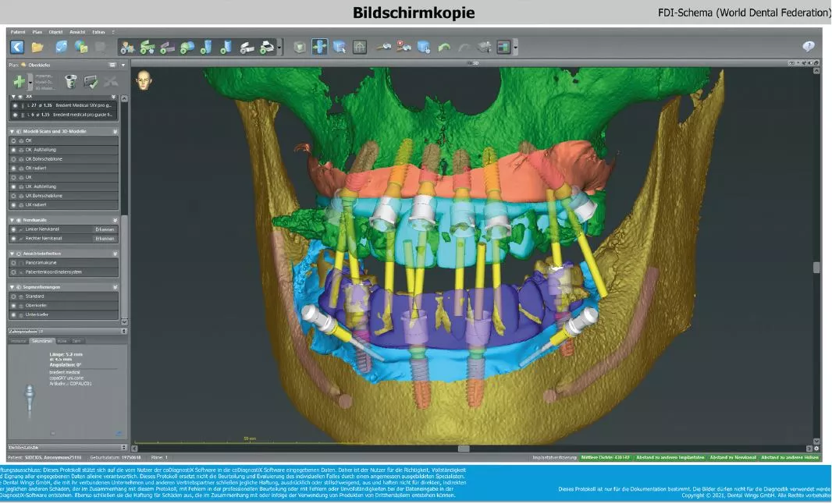
Task: Click Erkennen for Linker Nervkanal
Action: click(105, 229)
